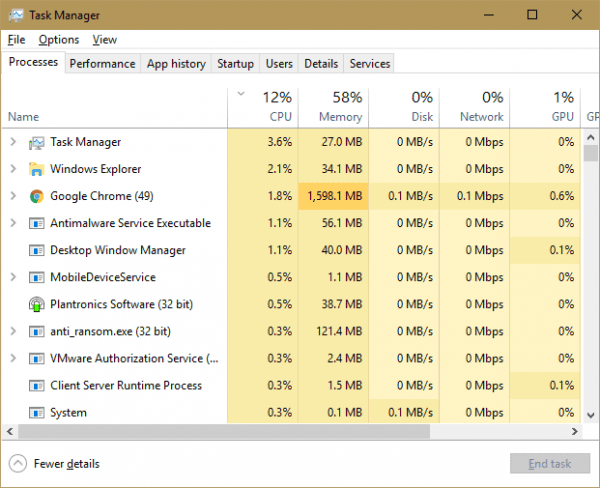
Task: Switch to the Startup tab
Action: click(x=235, y=64)
